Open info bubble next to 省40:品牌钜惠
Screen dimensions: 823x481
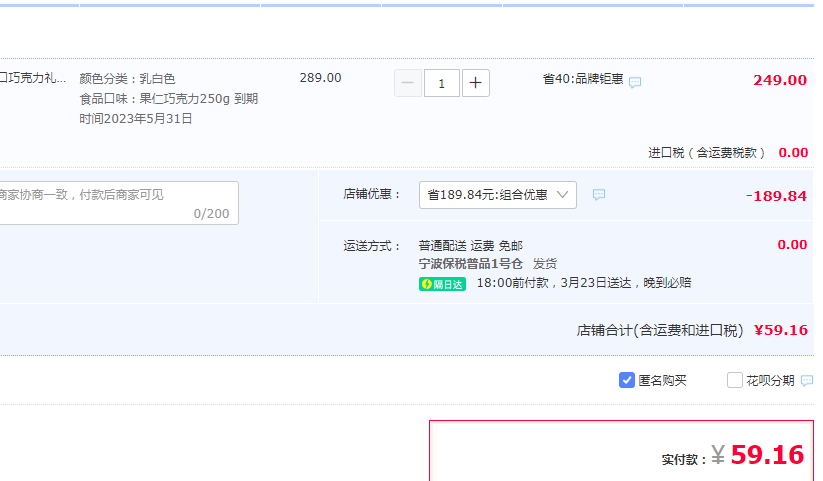pos(635,82)
